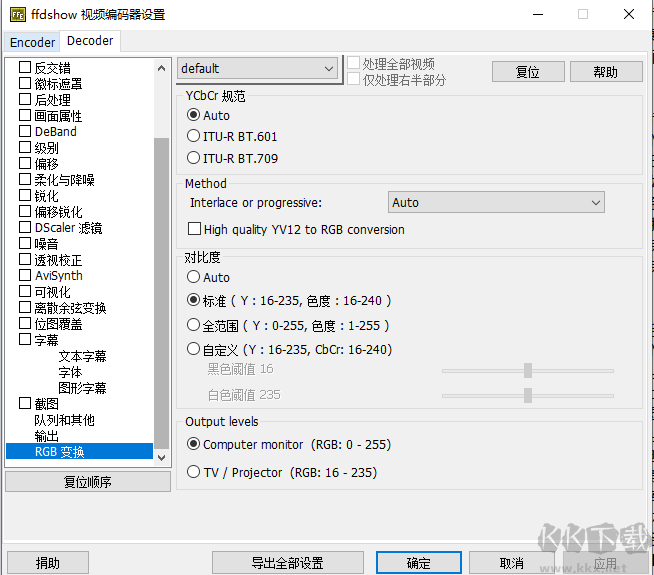Tick the 透视校正 checkbox

[25, 259]
